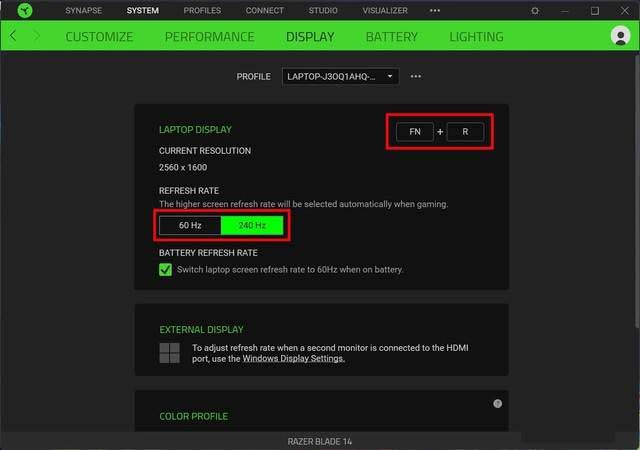Open more modules ellipsis in top bar
640x450 pixels.
tap(435, 11)
